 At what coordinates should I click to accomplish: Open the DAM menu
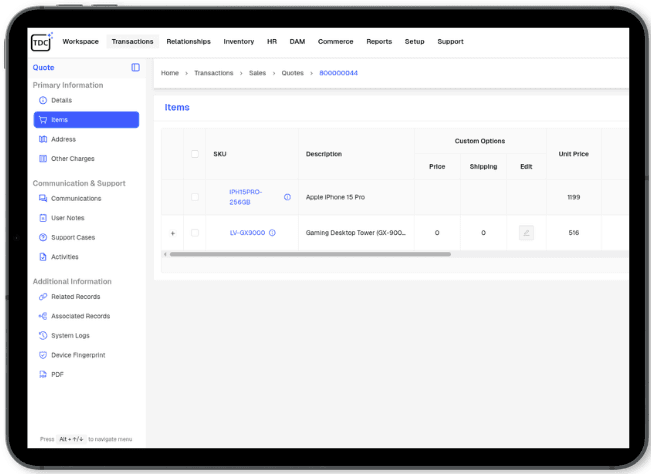click(x=297, y=42)
